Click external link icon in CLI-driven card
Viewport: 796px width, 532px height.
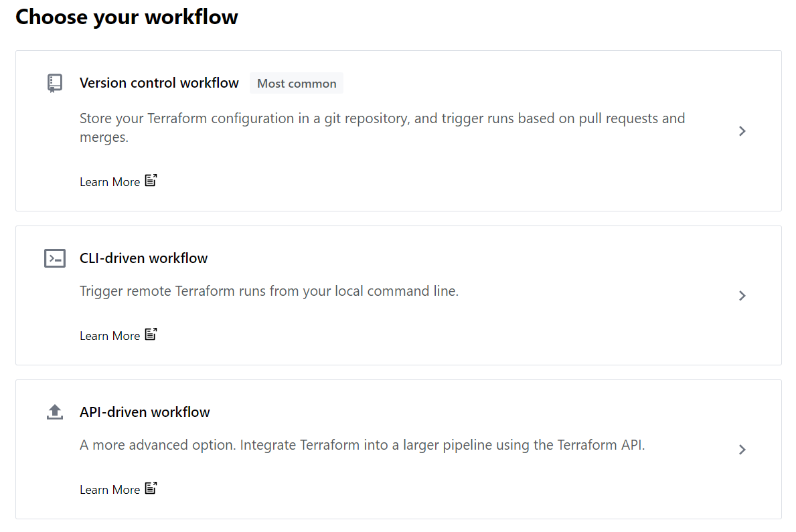point(151,335)
